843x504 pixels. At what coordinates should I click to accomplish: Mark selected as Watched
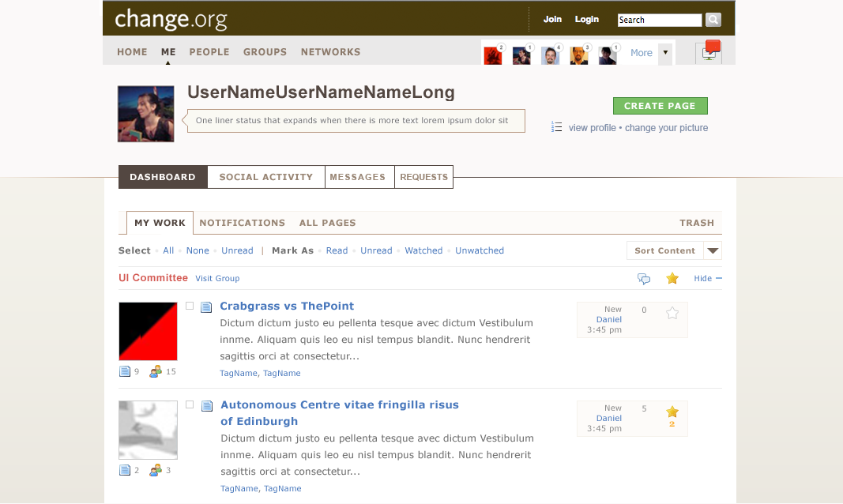point(423,250)
